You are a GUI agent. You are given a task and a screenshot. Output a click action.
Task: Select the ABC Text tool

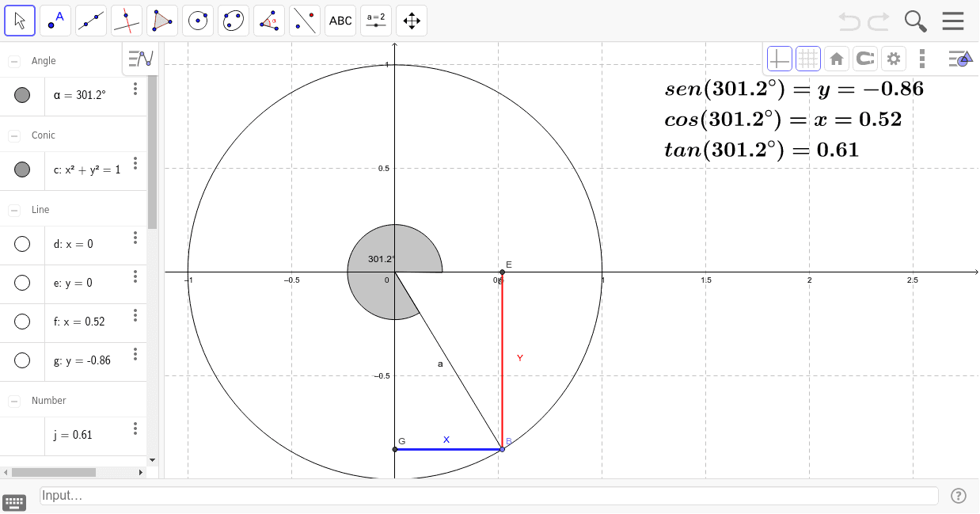(x=340, y=21)
